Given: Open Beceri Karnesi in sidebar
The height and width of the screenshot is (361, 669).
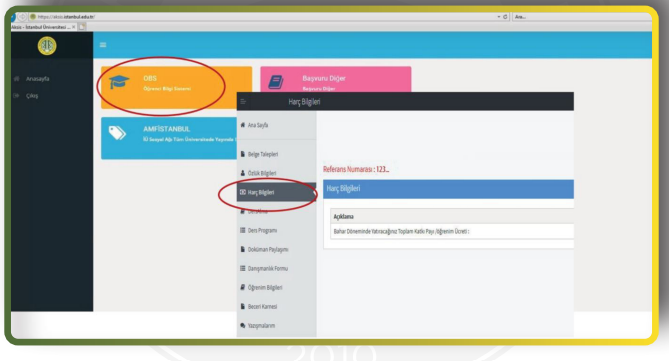Looking at the screenshot, I should (x=262, y=307).
